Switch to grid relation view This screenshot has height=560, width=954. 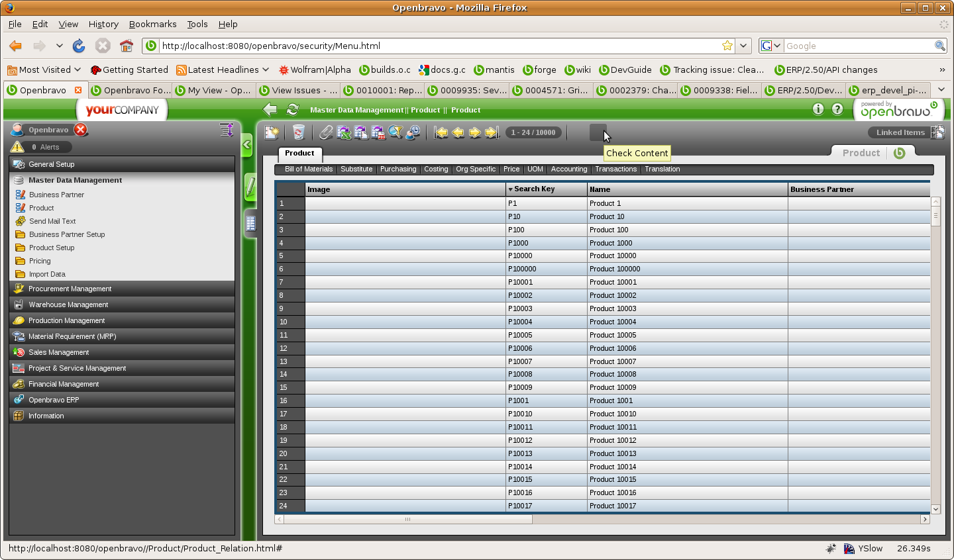pos(250,223)
